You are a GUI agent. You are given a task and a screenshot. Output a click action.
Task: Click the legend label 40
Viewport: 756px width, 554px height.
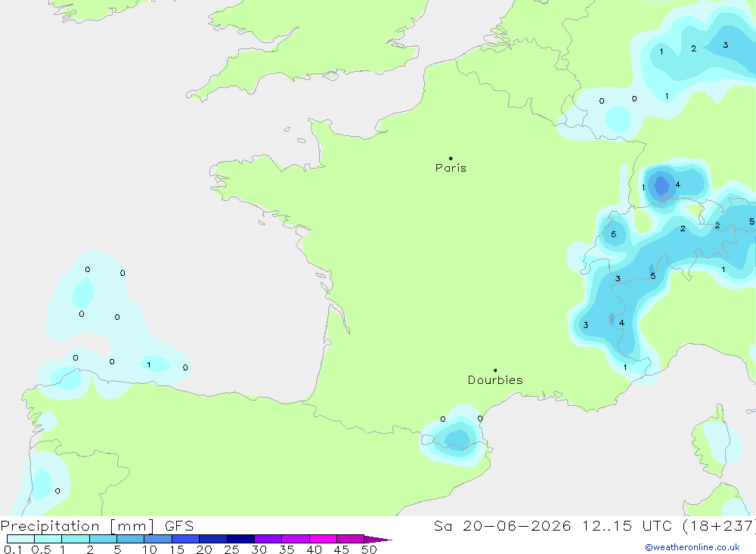tap(314, 549)
